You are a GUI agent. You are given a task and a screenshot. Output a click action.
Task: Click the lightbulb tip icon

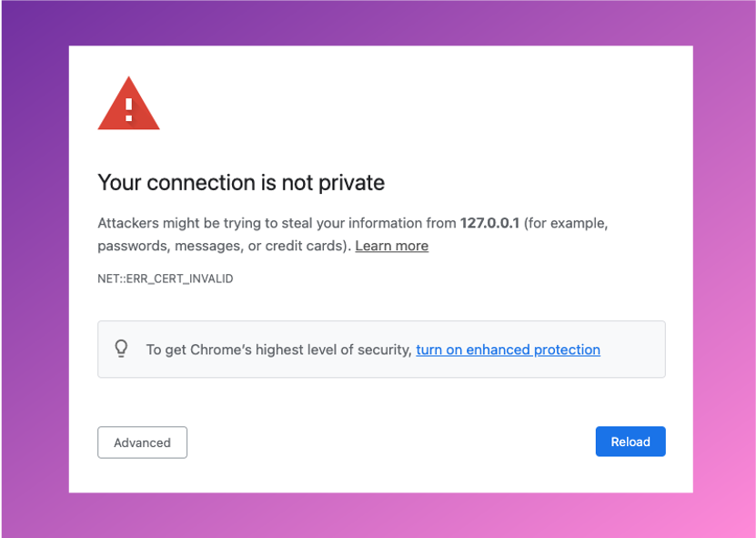point(122,349)
